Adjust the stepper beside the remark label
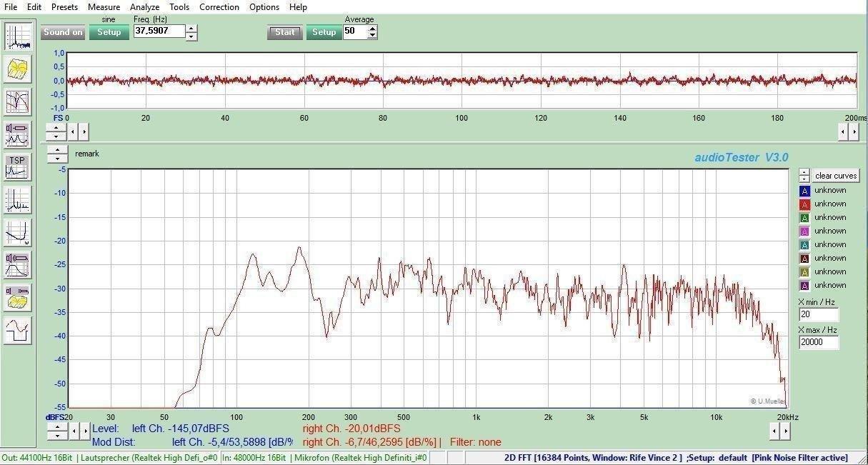Image resolution: width=868 pixels, height=465 pixels. point(57,154)
